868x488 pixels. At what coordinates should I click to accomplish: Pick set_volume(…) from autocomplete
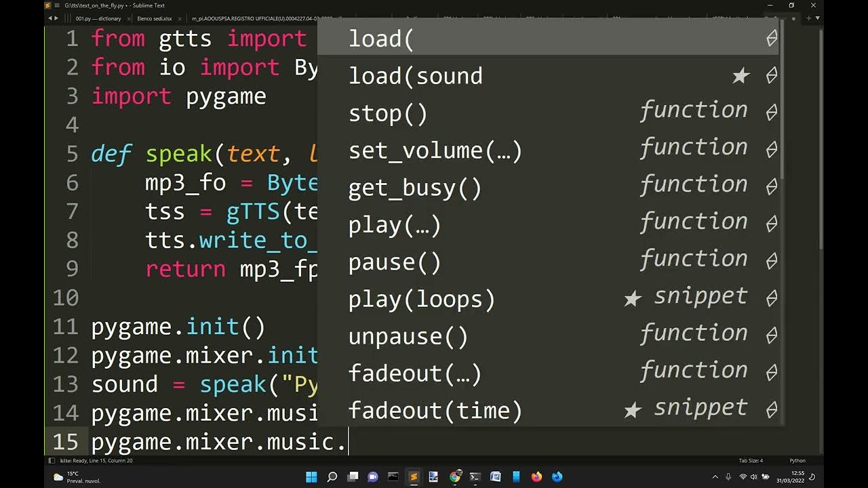[548, 150]
